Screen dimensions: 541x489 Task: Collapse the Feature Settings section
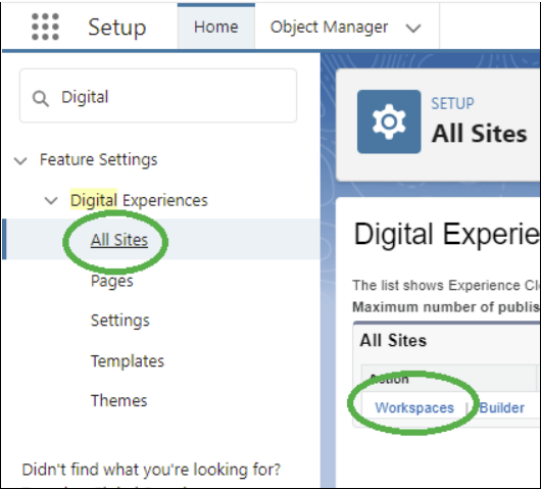pyautogui.click(x=21, y=160)
